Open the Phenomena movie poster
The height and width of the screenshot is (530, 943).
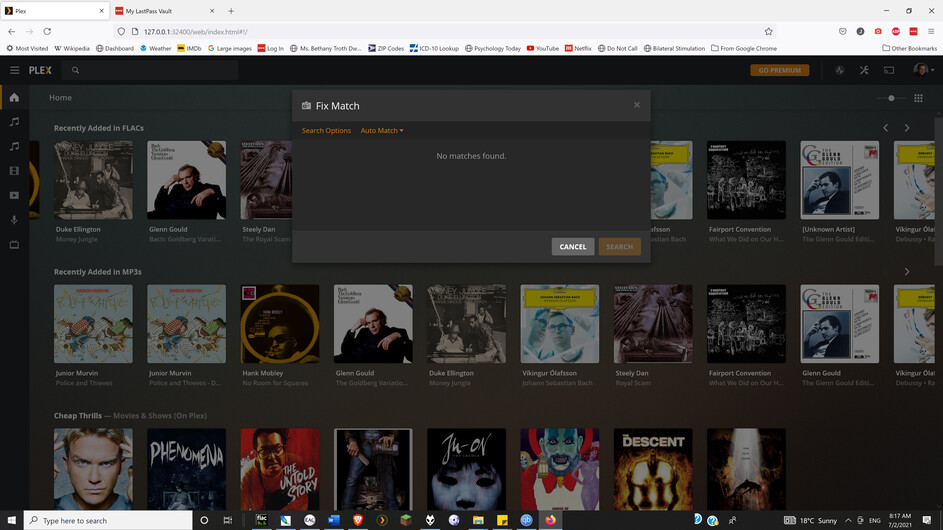tap(186, 469)
